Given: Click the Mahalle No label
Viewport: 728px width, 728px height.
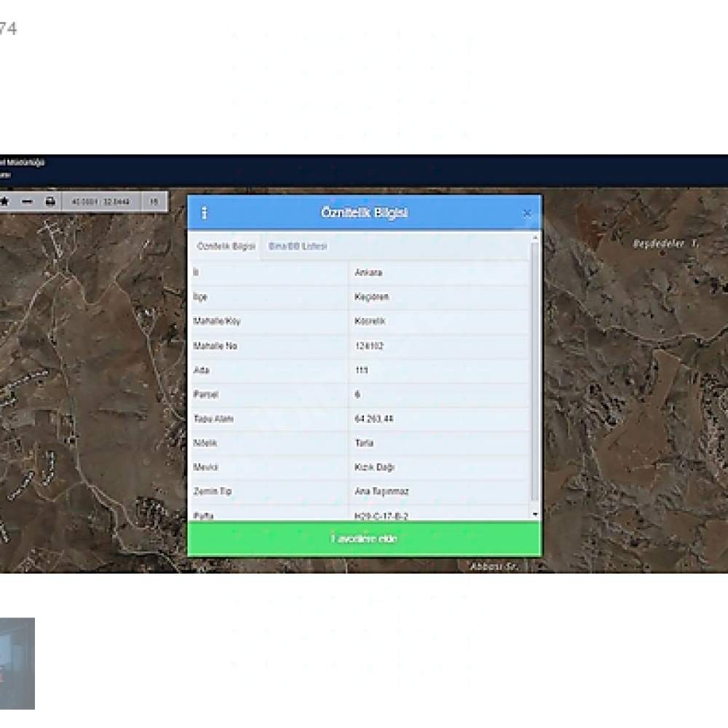Looking at the screenshot, I should [x=215, y=346].
